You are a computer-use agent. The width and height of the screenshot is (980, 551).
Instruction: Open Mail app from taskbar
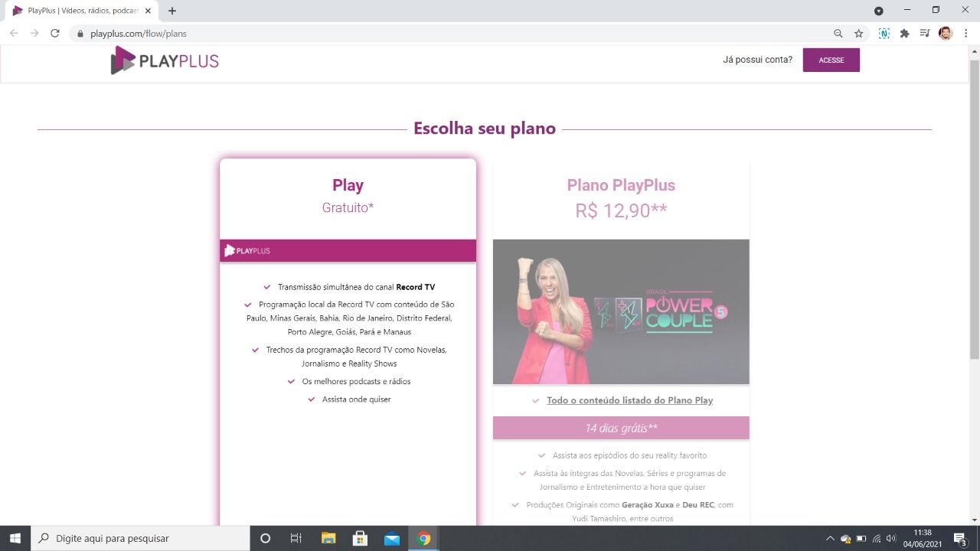click(392, 538)
